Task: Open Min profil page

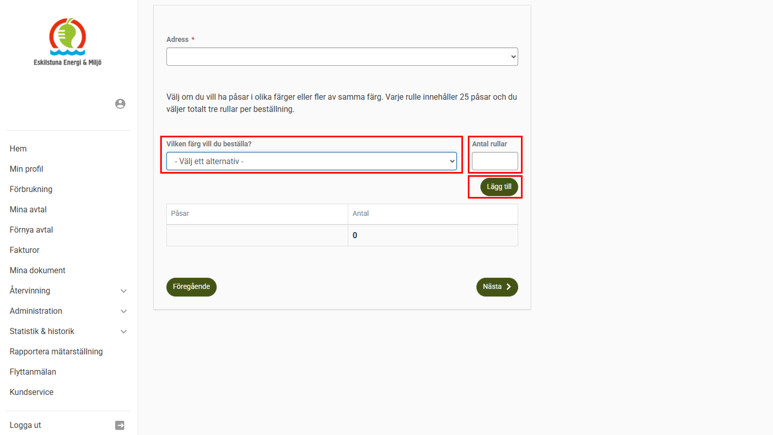Action: pyautogui.click(x=27, y=169)
